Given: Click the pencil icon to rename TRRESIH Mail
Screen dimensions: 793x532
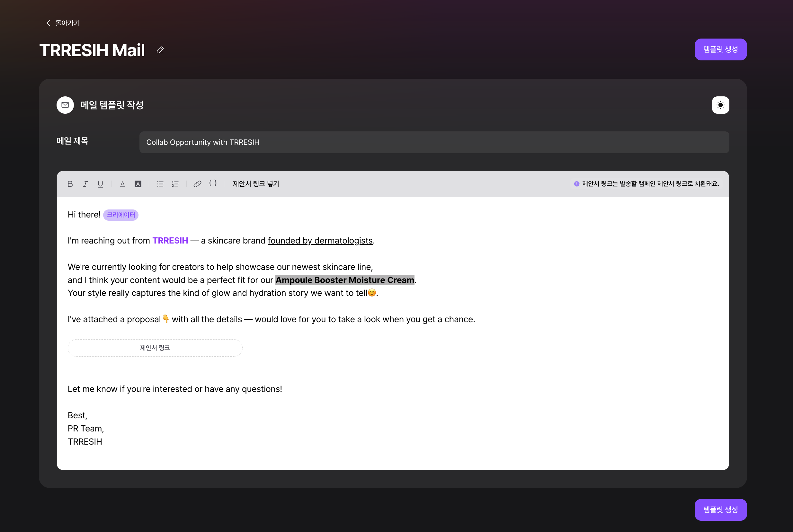Looking at the screenshot, I should click(x=160, y=50).
